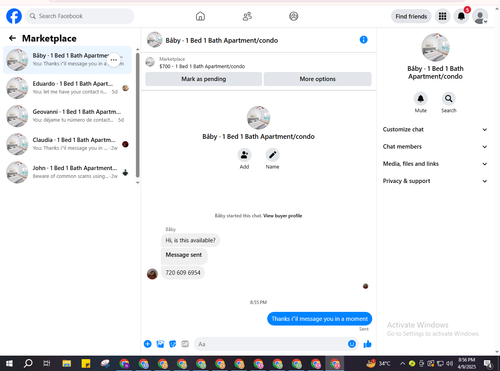Click the Add people icon
500x371 pixels.
click(x=244, y=155)
